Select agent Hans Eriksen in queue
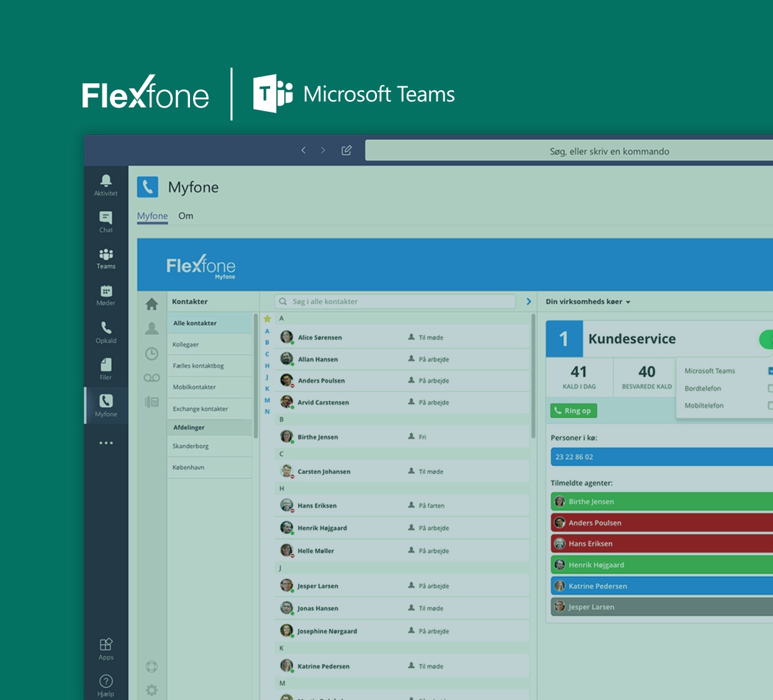Screen dimensions: 773x700 [662, 543]
